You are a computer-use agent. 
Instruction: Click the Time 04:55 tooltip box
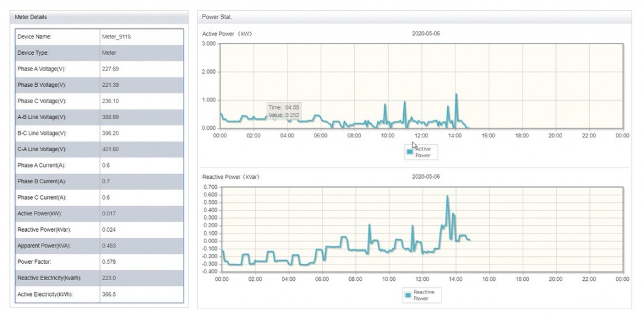point(284,111)
